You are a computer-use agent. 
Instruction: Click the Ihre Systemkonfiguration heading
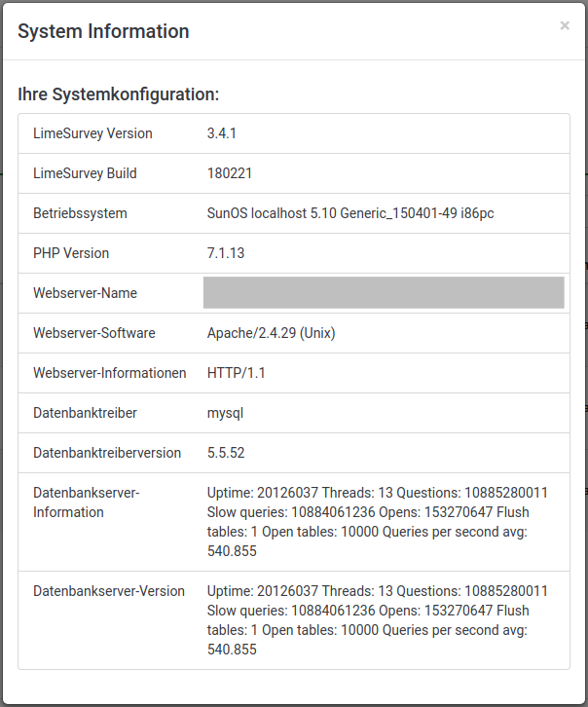pos(118,94)
